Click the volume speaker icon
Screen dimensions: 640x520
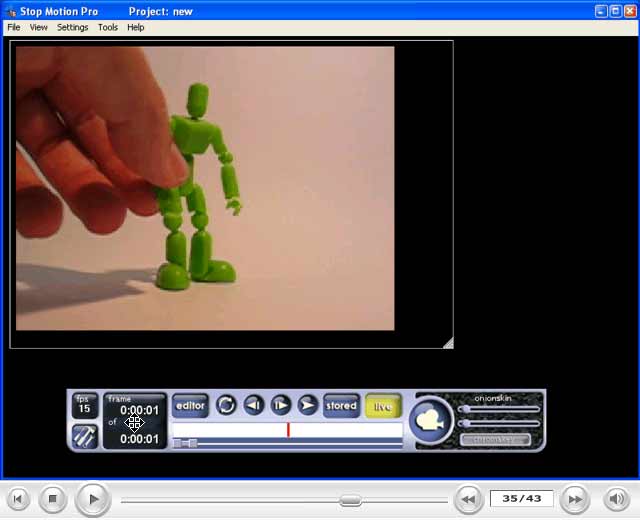tap(617, 498)
